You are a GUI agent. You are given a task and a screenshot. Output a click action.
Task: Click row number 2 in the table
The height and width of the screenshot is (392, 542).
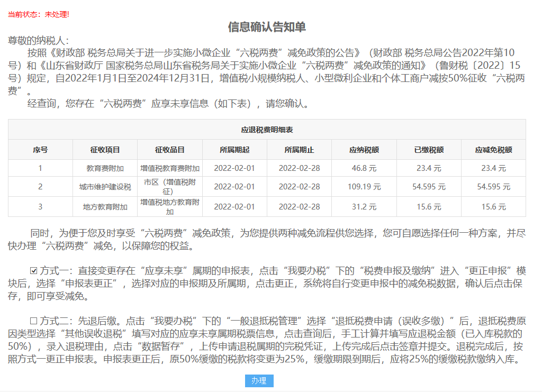click(40, 187)
